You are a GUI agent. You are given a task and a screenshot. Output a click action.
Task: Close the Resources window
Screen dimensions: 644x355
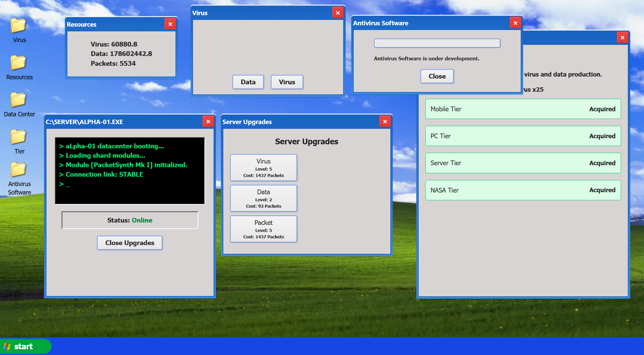(170, 24)
